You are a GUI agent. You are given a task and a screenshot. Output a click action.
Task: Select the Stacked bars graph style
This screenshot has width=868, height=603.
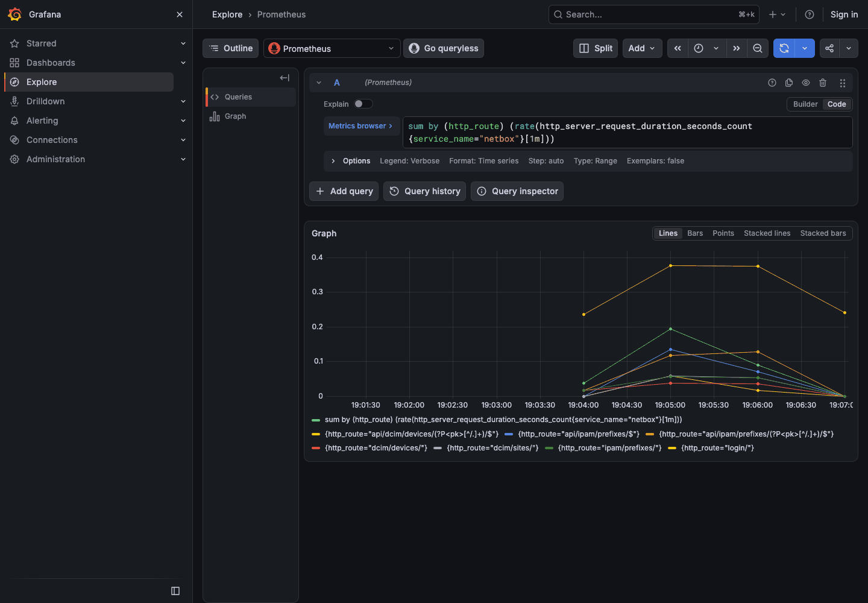(x=823, y=233)
